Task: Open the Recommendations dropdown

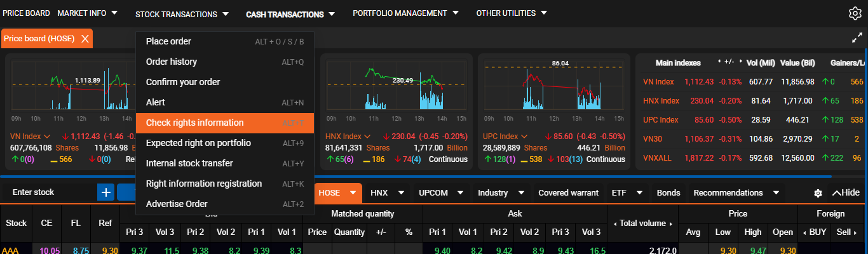Action: [x=776, y=193]
